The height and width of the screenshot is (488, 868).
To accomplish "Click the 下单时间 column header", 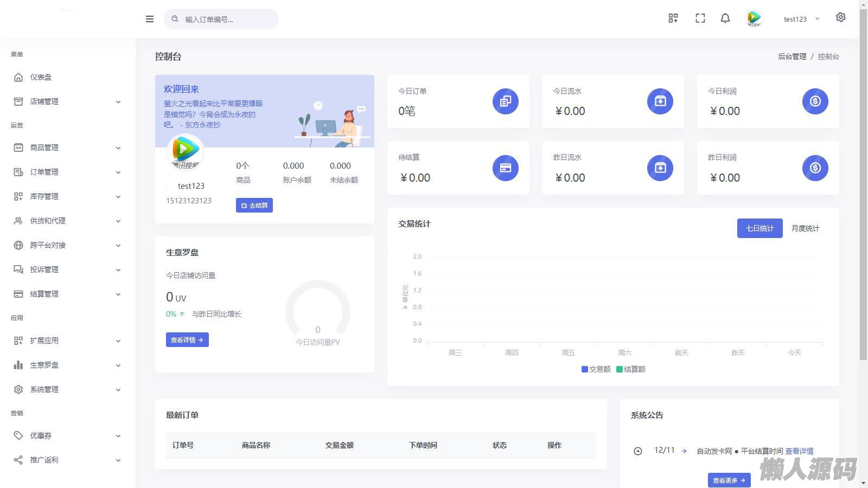I will coord(423,445).
